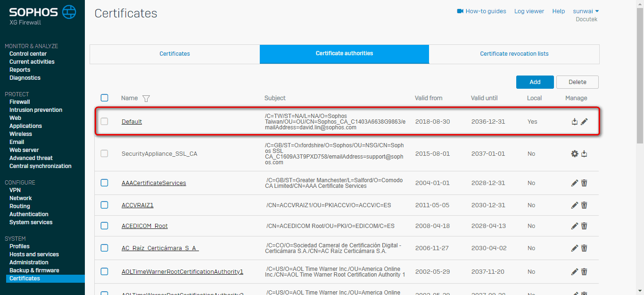Go to Routing in the sidebar
This screenshot has width=644, height=295.
pyautogui.click(x=20, y=206)
